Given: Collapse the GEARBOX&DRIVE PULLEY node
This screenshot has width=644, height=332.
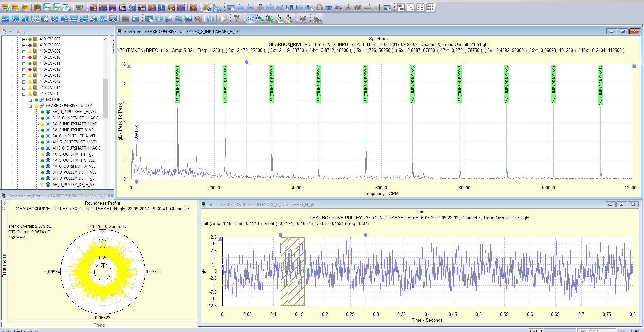Looking at the screenshot, I should 30,106.
